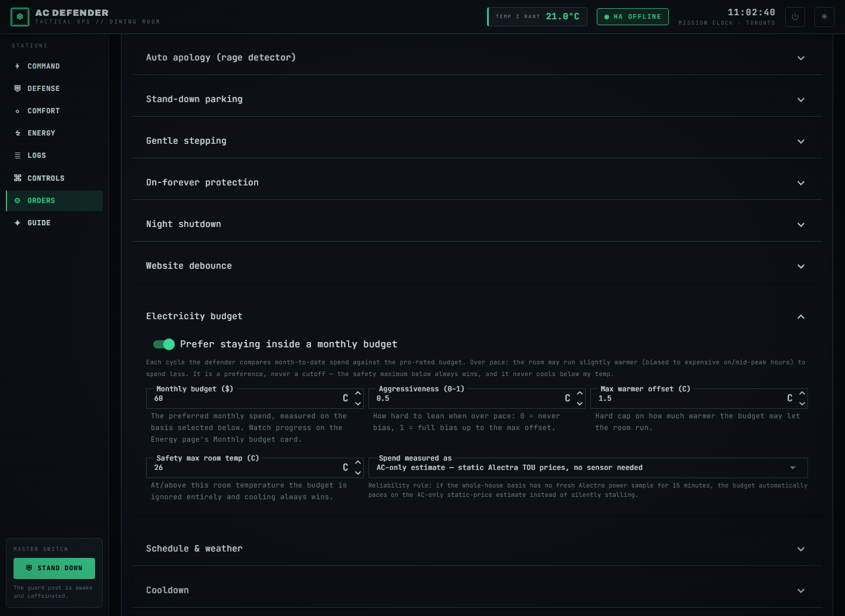Screen dimensions: 845x616
Task: Increase Max warmer offset with up arrow
Action: [x=802, y=393]
